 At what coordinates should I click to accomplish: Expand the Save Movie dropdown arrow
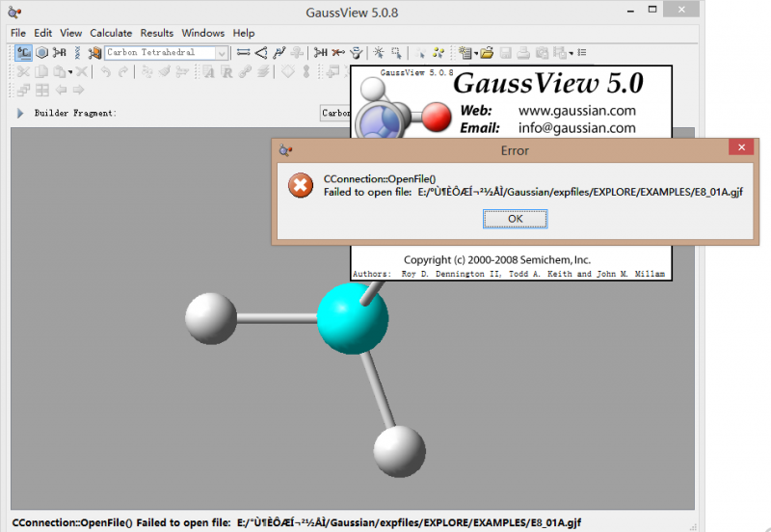[x=571, y=53]
